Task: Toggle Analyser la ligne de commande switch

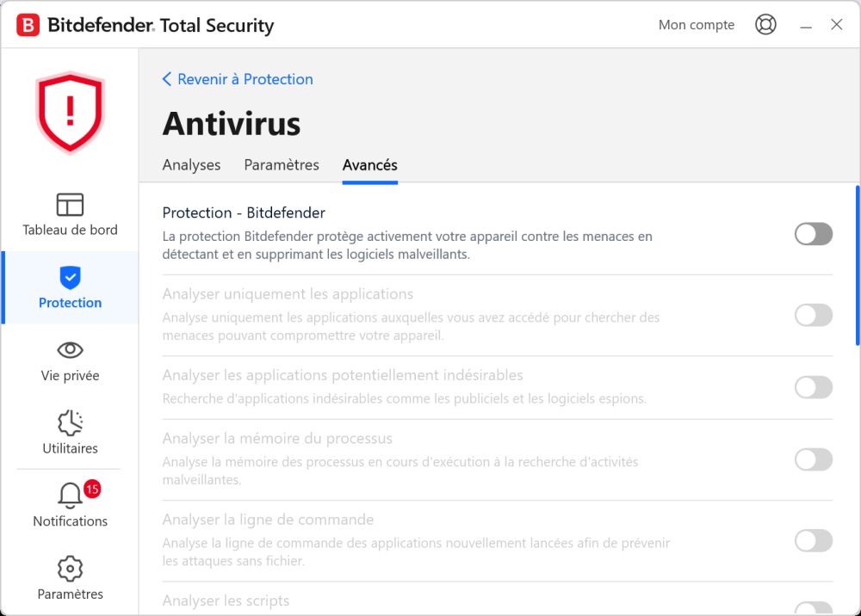Action: coord(813,540)
